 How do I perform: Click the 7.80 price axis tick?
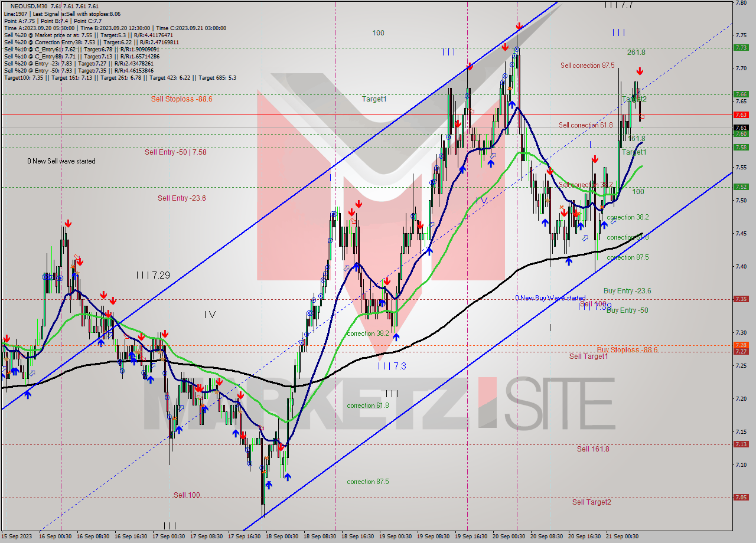[x=741, y=3]
